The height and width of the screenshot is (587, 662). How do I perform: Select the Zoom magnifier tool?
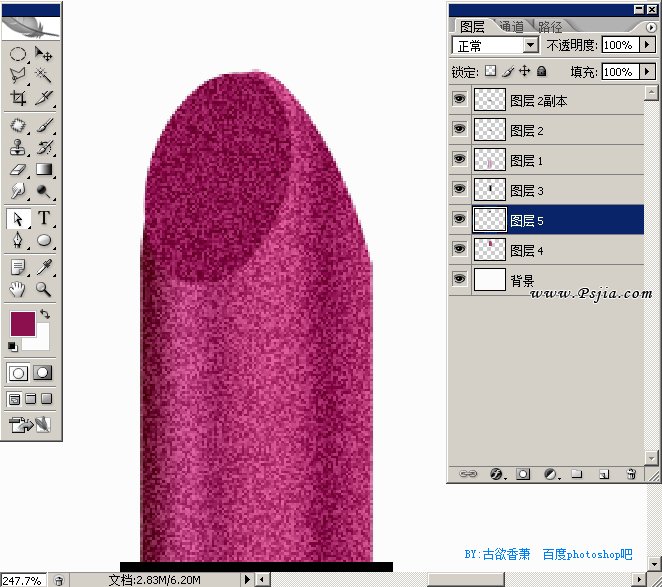pyautogui.click(x=44, y=290)
